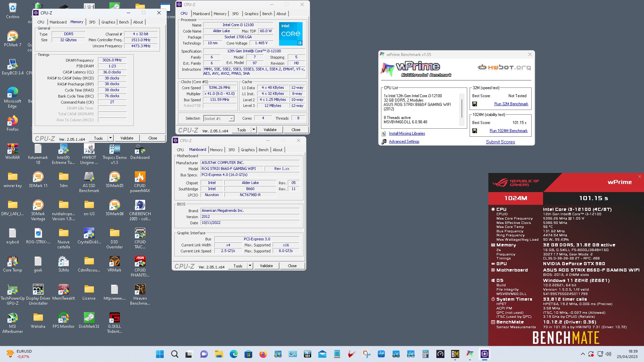Open Install Missing Libraries link

point(407,133)
